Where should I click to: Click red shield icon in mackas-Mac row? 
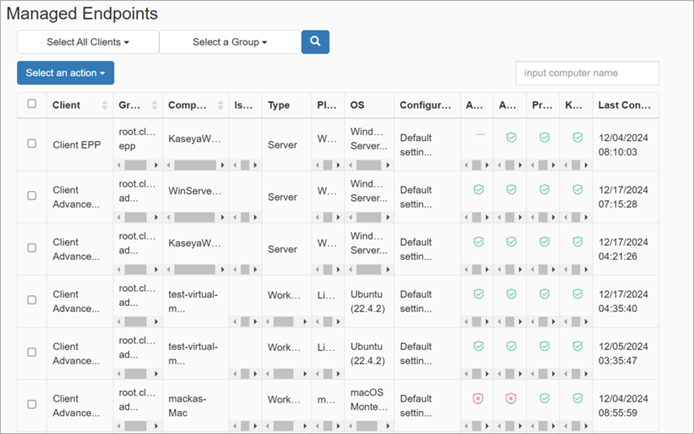pyautogui.click(x=478, y=397)
